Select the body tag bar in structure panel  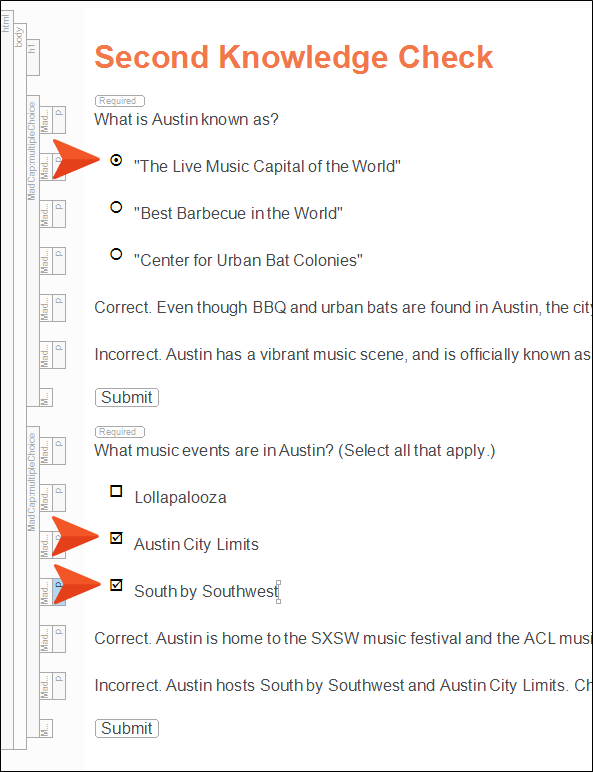tap(20, 386)
